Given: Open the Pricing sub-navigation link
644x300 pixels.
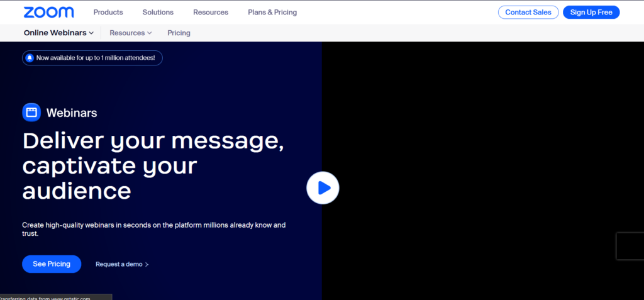Looking at the screenshot, I should point(179,33).
